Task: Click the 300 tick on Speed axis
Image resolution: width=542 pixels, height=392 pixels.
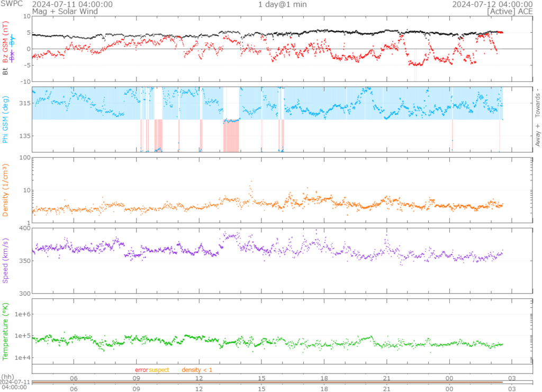Action: (x=25, y=293)
